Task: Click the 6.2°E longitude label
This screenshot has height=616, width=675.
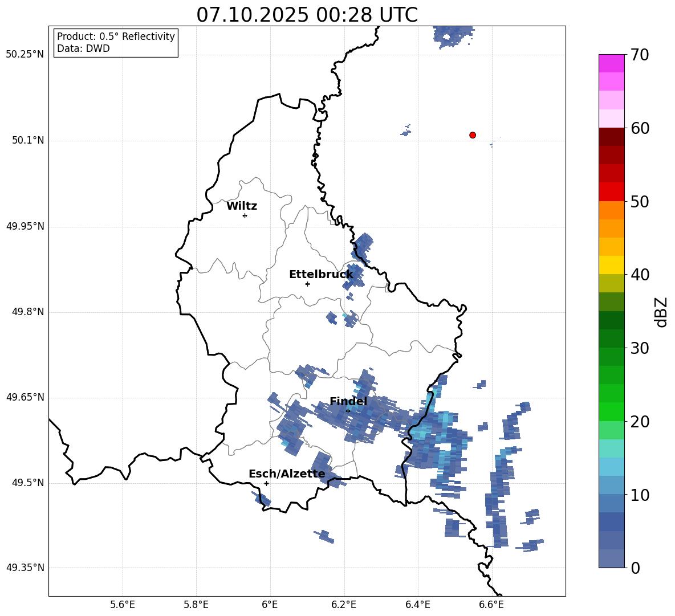Action: click(x=344, y=605)
